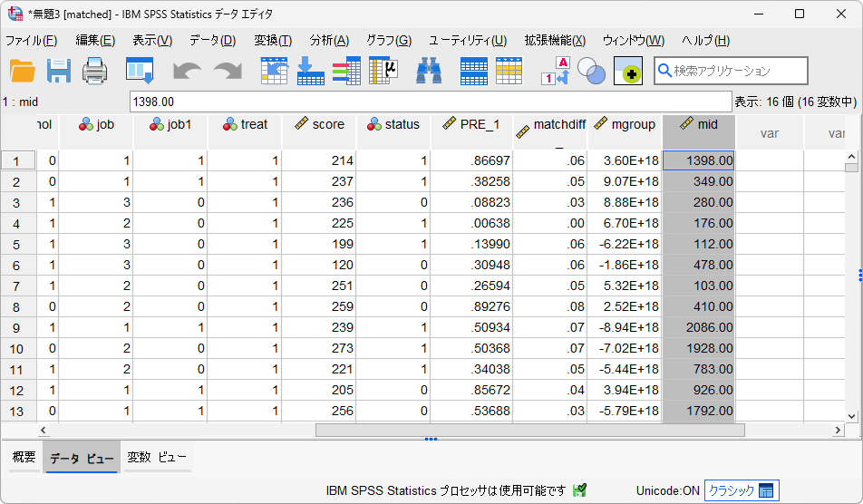Click the horizontal scrollbar thumb
The height and width of the screenshot is (504, 863).
pyautogui.click(x=530, y=431)
